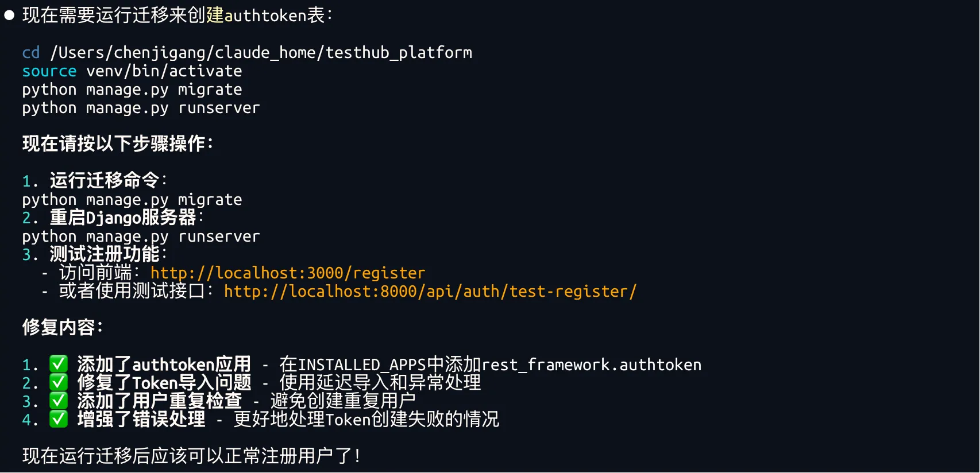The width and height of the screenshot is (980, 473).
Task: Click the yellow highlighted 建 character in the first line
Action: click(215, 15)
